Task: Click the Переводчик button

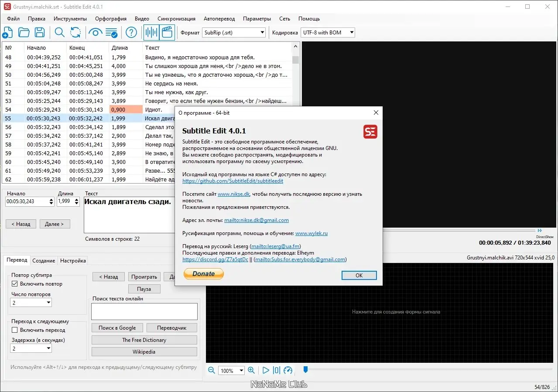Action: 171,328
